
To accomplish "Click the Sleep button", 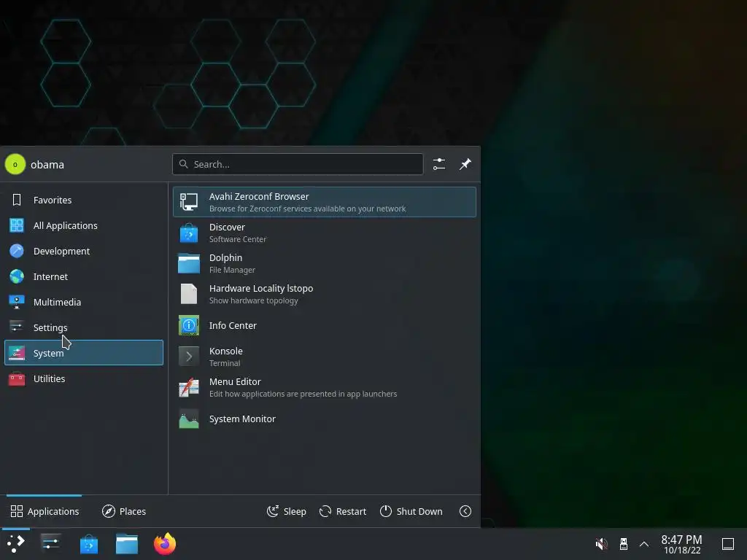I will 286,511.
